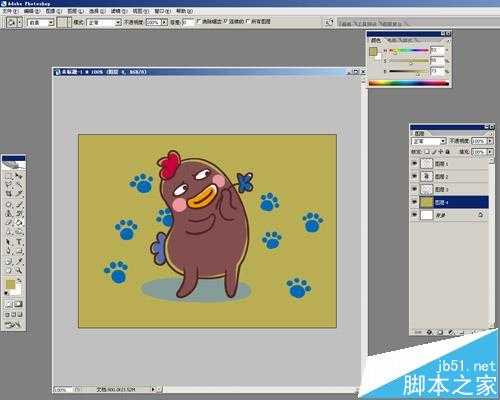Open the Layers panel 不透明度 arrow
This screenshot has height=400, width=500.
point(490,141)
